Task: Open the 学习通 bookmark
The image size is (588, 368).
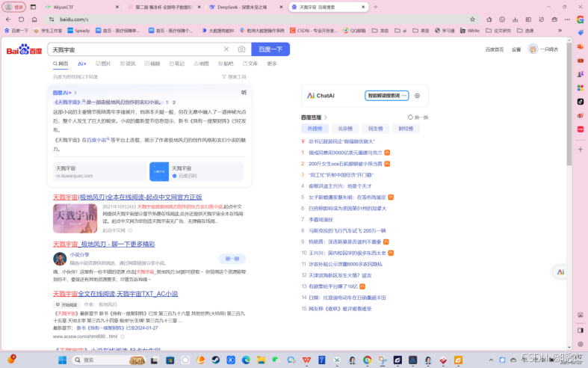Action: click(445, 31)
